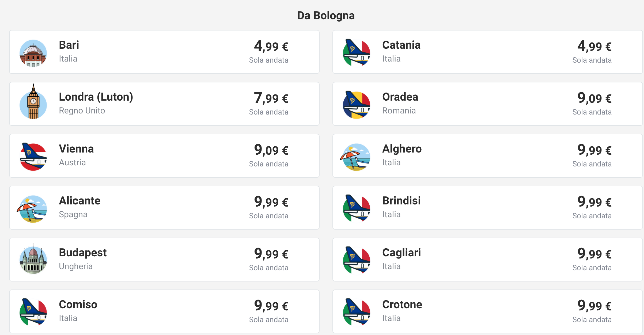Select the Alicante Spagna card title
The image size is (644, 335).
coord(79,201)
